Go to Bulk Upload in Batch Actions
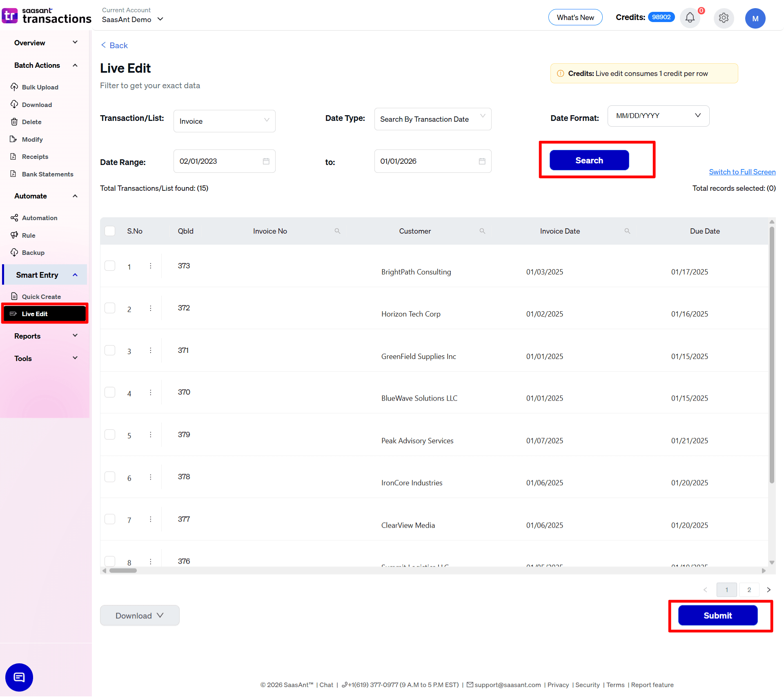This screenshot has height=698, width=784. click(40, 87)
